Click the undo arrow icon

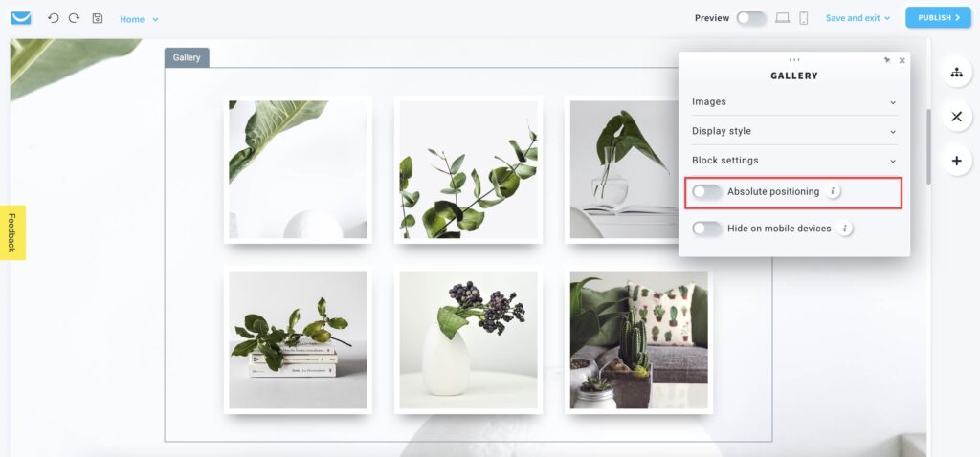pyautogui.click(x=54, y=18)
